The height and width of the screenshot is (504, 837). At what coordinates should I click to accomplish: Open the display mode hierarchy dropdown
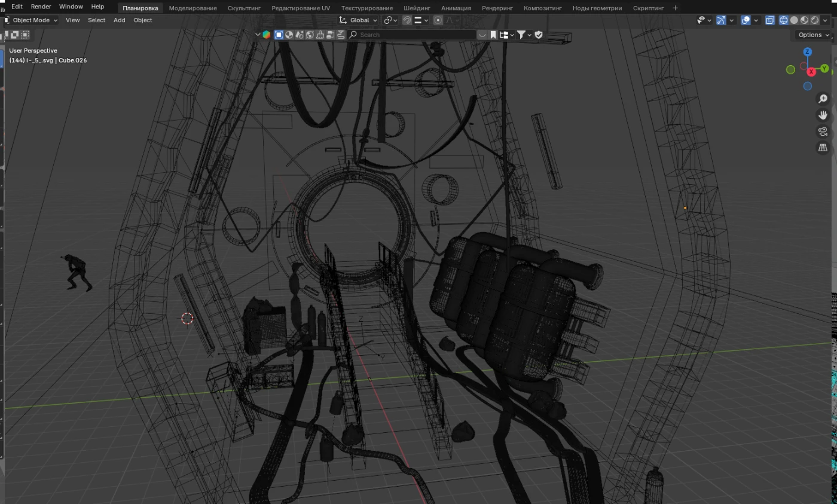click(x=506, y=35)
